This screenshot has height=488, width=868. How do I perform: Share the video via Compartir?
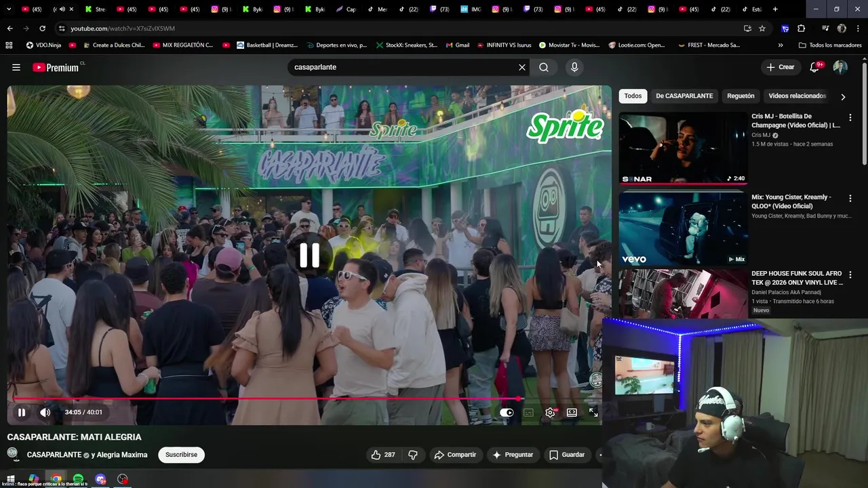[456, 455]
